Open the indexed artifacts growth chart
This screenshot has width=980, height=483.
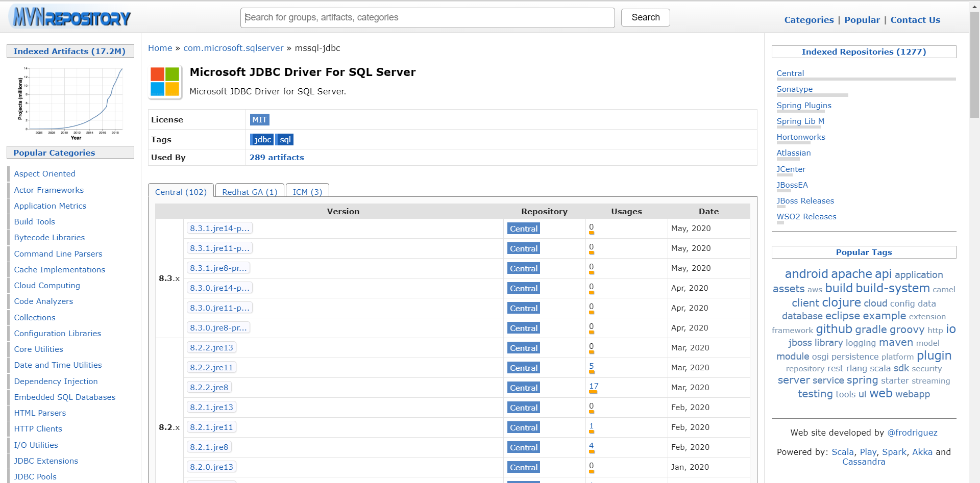point(70,103)
